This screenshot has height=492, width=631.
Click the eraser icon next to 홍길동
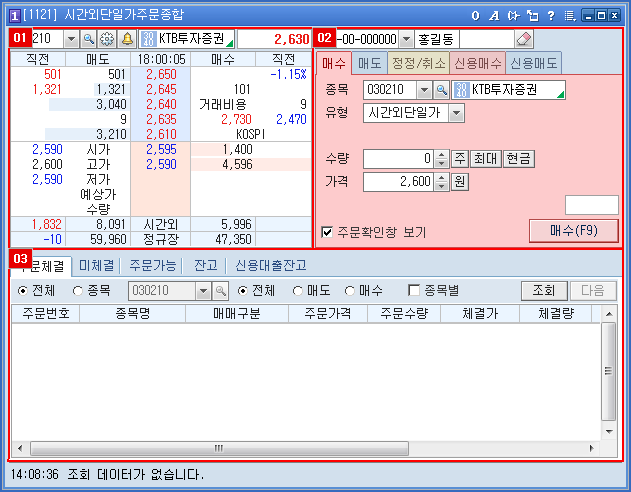click(524, 39)
